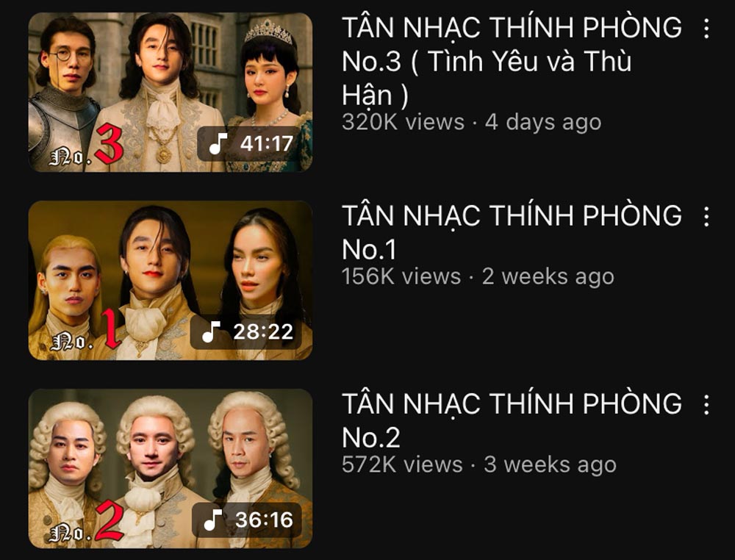Open three-dot menu for No.3 video
The height and width of the screenshot is (560, 735).
tap(706, 29)
